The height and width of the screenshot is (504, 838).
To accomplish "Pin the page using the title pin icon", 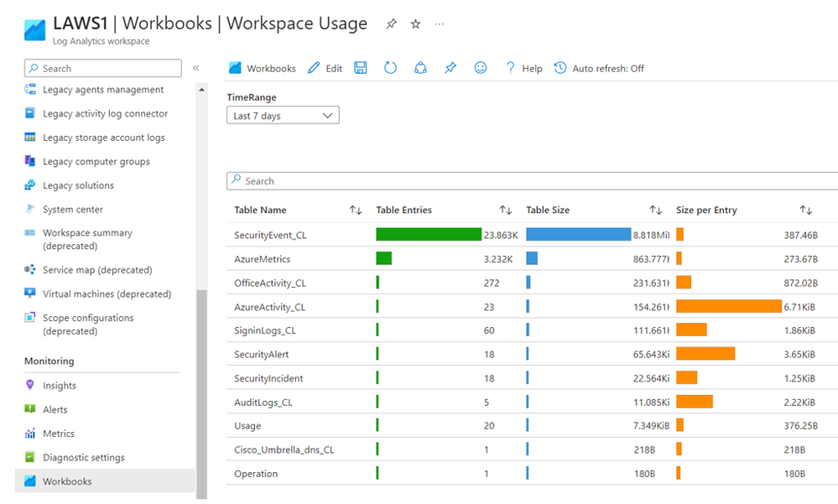I will click(x=391, y=24).
